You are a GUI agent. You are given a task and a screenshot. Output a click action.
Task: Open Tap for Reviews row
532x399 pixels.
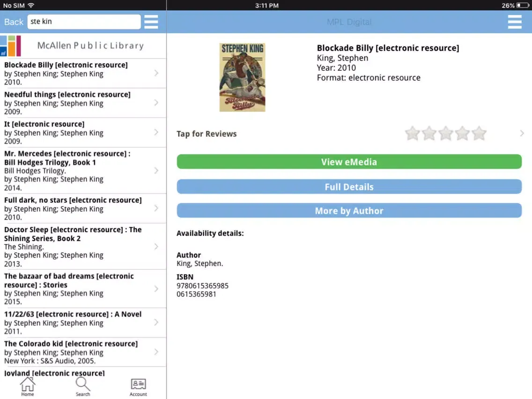point(349,133)
